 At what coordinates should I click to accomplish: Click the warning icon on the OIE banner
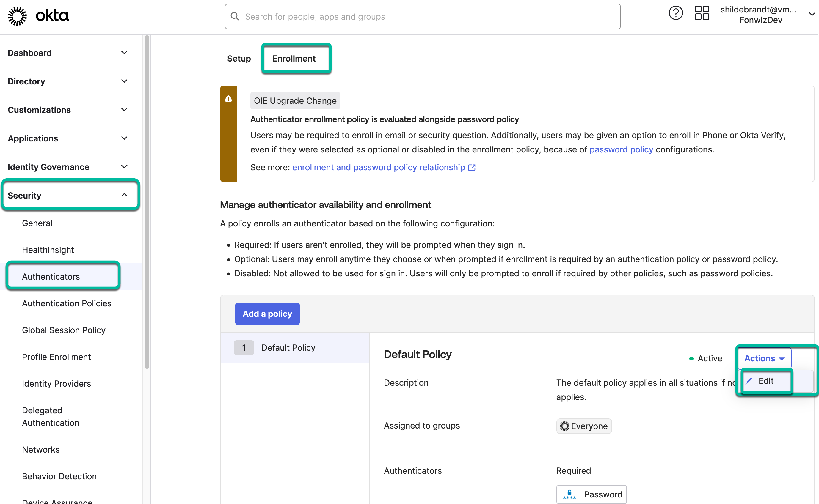(x=228, y=99)
